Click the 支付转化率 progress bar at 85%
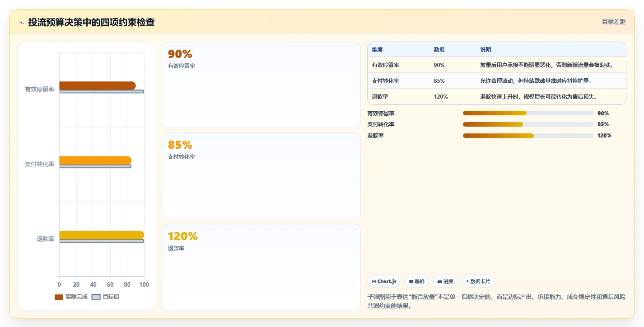The width and height of the screenshot is (644, 327). tap(528, 124)
